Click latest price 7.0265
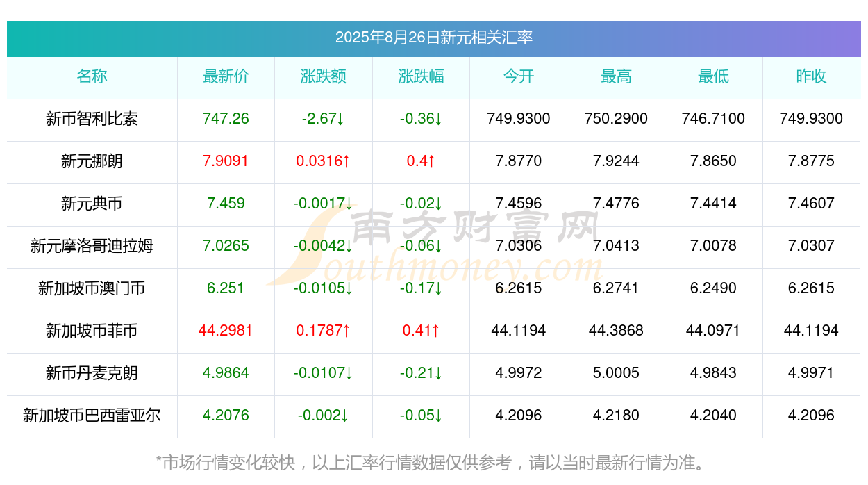The height and width of the screenshot is (485, 868). (x=226, y=246)
